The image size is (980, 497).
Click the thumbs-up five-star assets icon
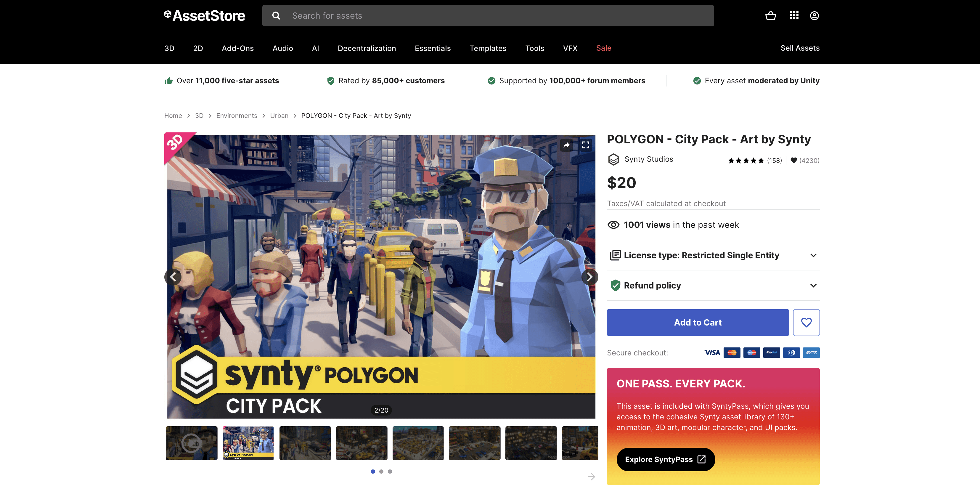(x=168, y=81)
